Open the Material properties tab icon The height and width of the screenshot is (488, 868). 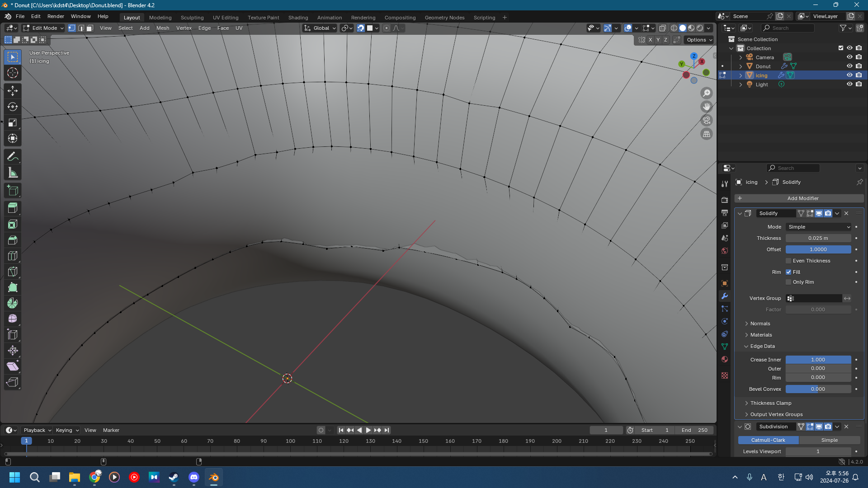click(725, 359)
